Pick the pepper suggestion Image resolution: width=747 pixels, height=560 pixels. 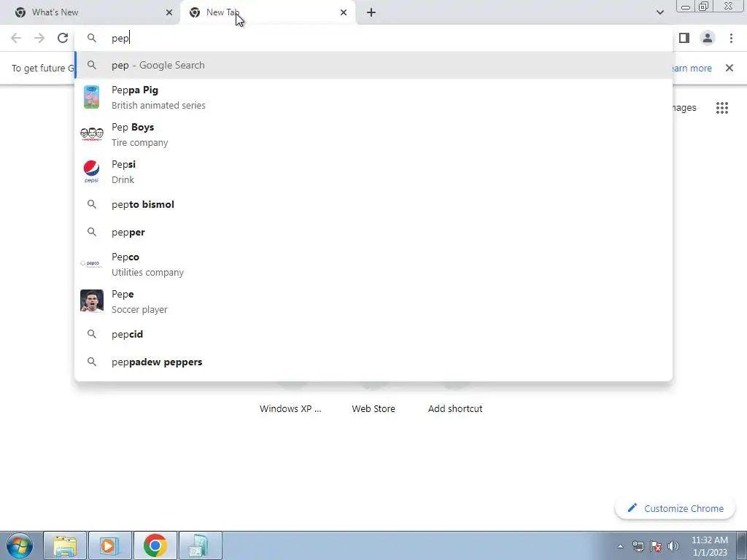tap(373, 232)
